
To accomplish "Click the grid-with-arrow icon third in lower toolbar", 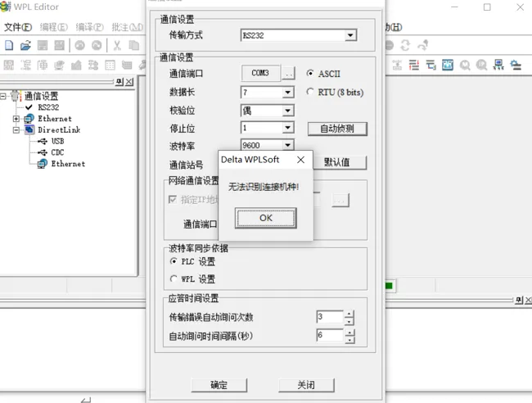I will tap(43, 65).
